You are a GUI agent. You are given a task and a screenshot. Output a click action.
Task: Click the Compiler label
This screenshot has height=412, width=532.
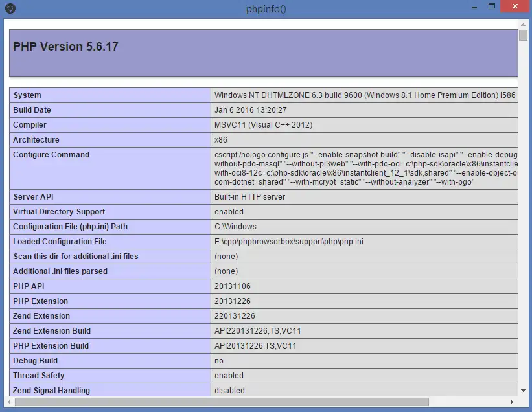tap(30, 125)
